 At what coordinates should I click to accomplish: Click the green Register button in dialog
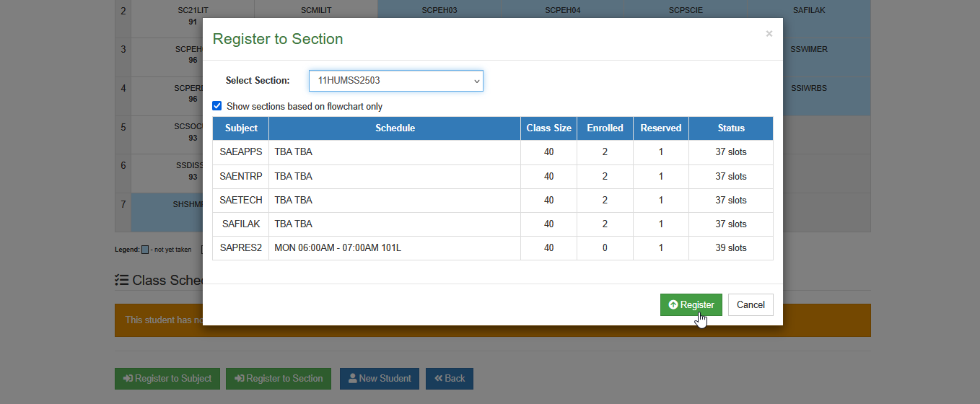[691, 304]
